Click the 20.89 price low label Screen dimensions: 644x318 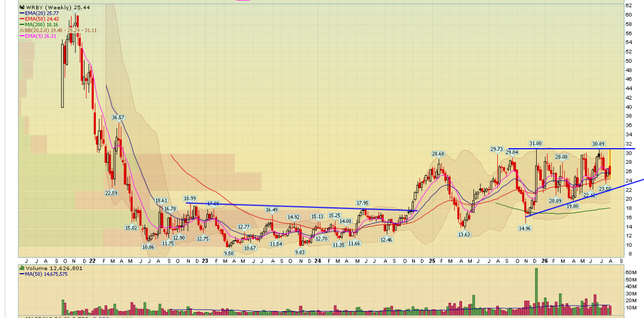pyautogui.click(x=555, y=201)
